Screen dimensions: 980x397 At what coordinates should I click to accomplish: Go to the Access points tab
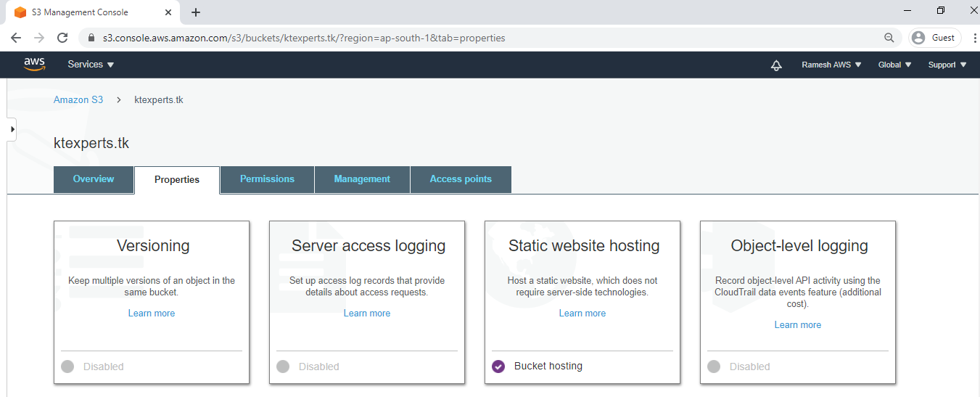click(x=461, y=179)
